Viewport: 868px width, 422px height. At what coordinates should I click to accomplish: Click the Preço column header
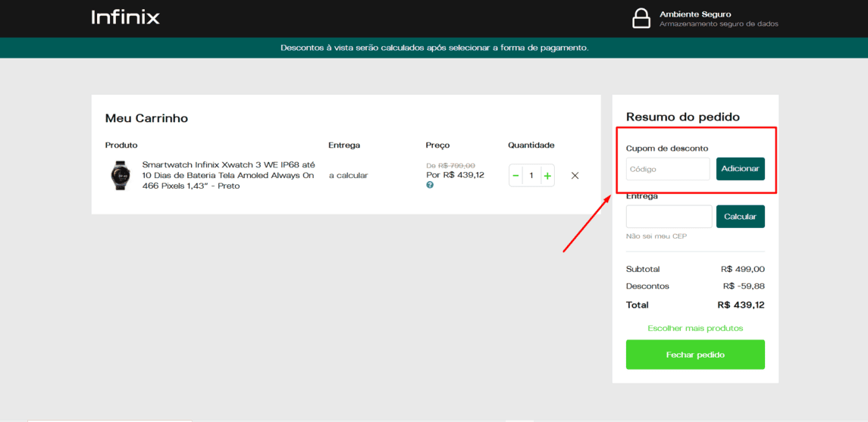[438, 145]
